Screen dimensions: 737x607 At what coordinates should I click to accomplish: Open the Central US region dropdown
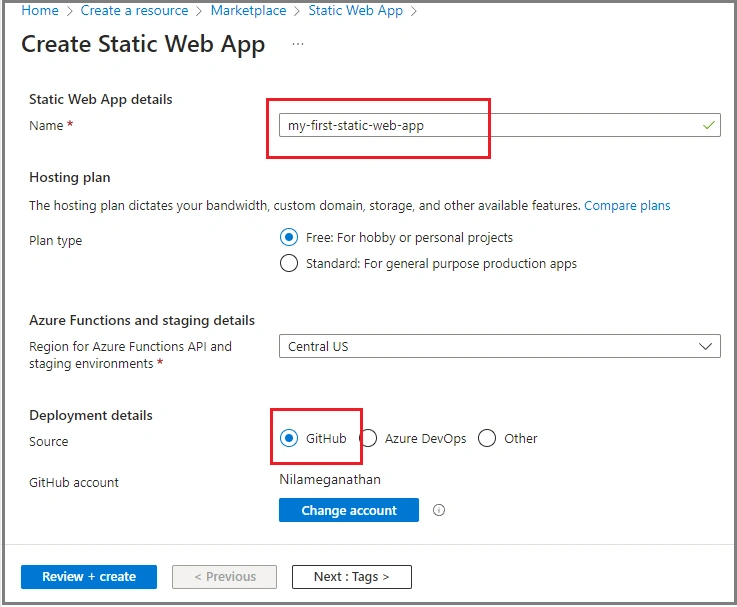coord(500,346)
